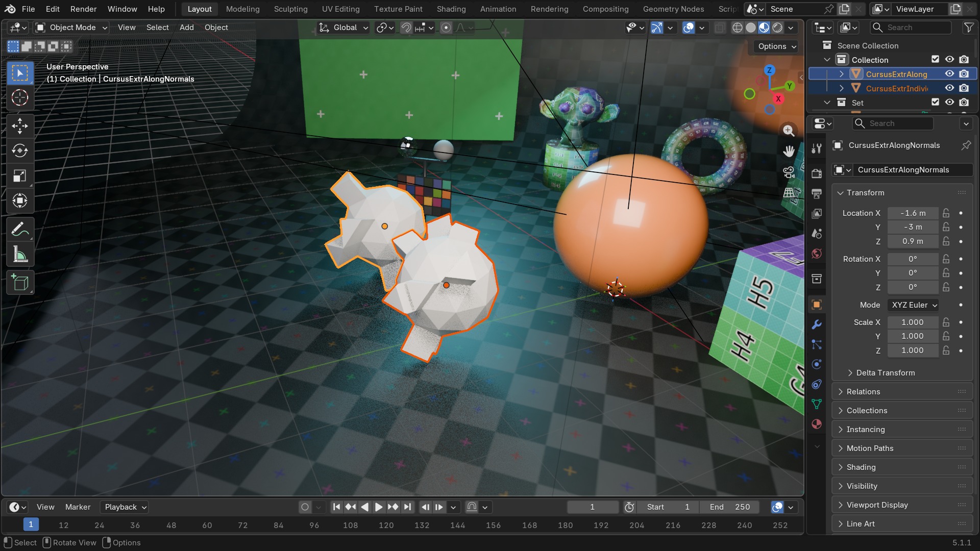Pick the combined Transform tool

pyautogui.click(x=20, y=201)
